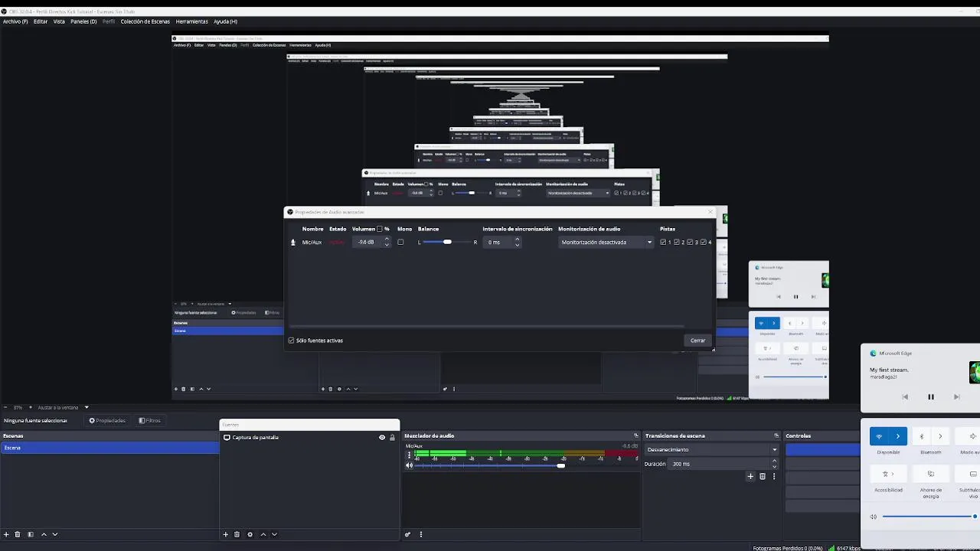Toggle Ahorro de energía quick setting
The height and width of the screenshot is (551, 980).
[931, 474]
